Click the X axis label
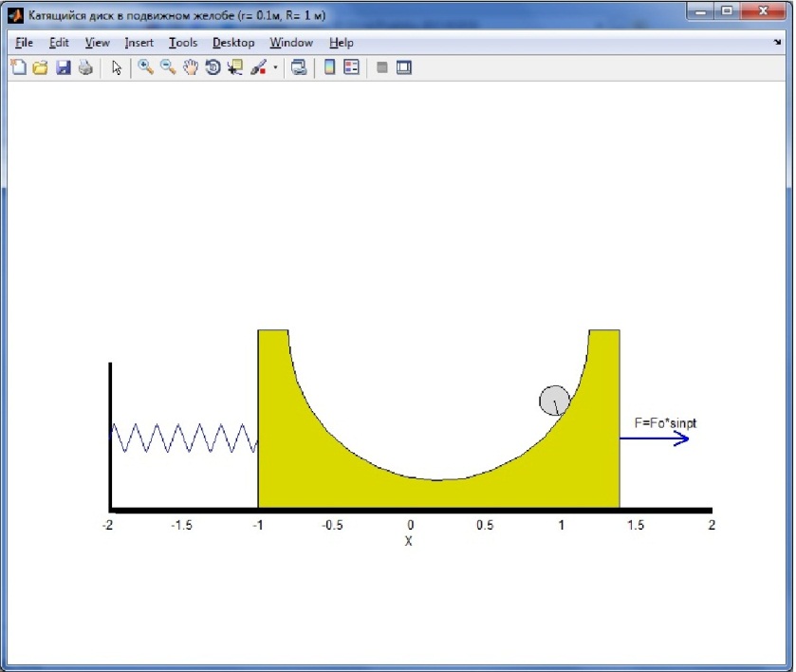 409,541
